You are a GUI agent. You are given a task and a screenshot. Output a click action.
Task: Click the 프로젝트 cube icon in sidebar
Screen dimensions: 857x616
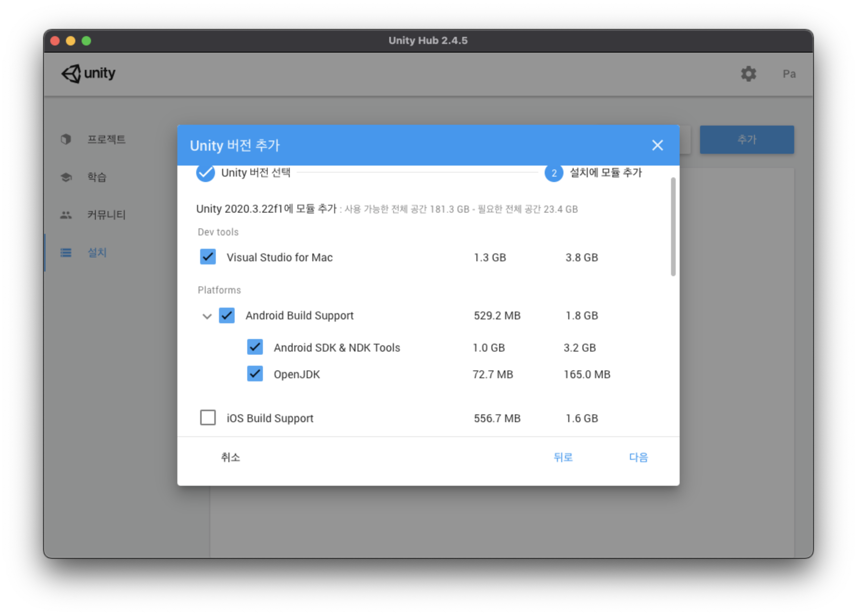[66, 139]
